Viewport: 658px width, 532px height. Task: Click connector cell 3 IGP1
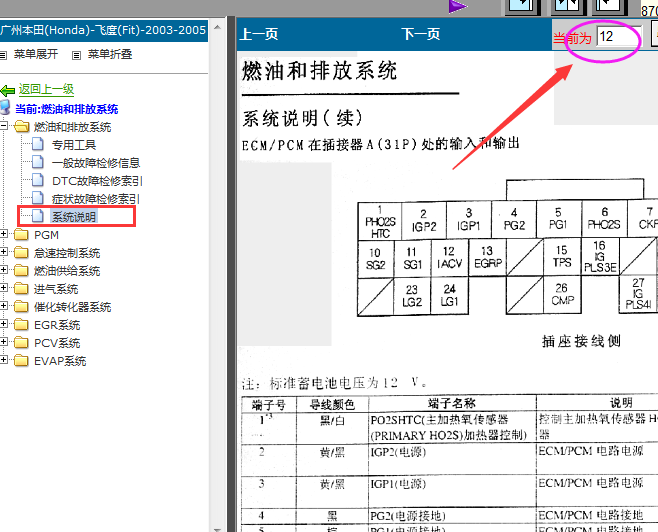[468, 221]
